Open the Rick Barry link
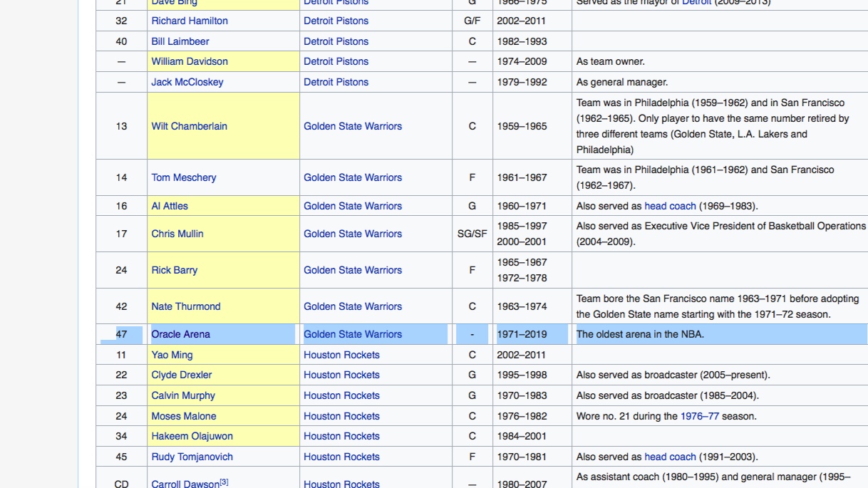The image size is (868, 488). pos(175,270)
